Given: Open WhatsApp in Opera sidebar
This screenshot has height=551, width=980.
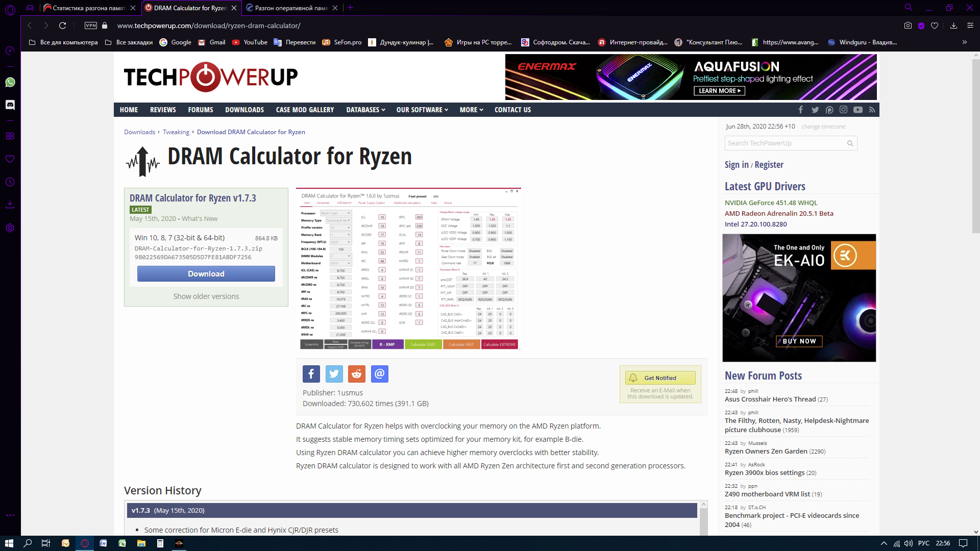Looking at the screenshot, I should click(x=10, y=82).
